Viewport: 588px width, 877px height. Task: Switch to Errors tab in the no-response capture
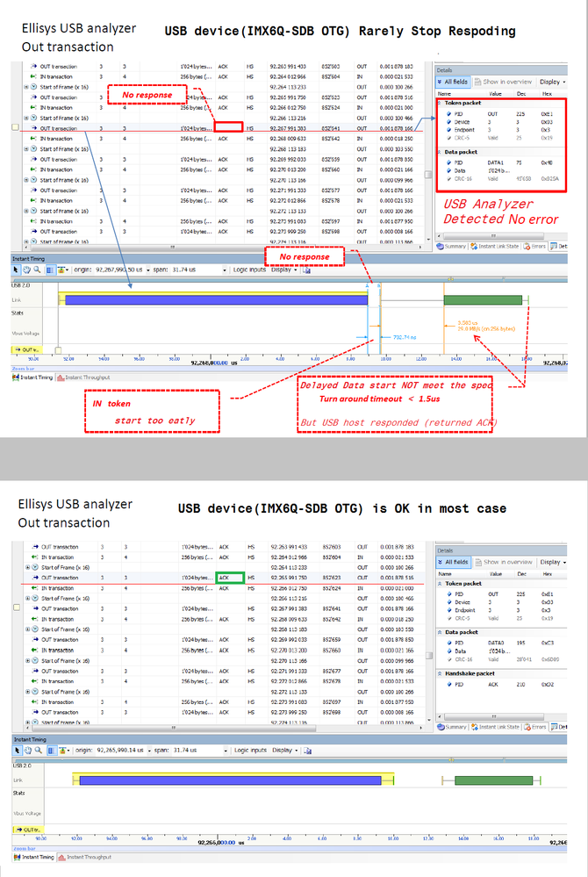tap(534, 246)
